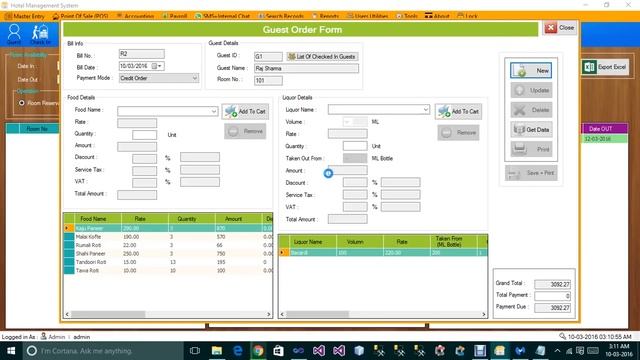Click the liquor Quantity input field

tap(355, 146)
